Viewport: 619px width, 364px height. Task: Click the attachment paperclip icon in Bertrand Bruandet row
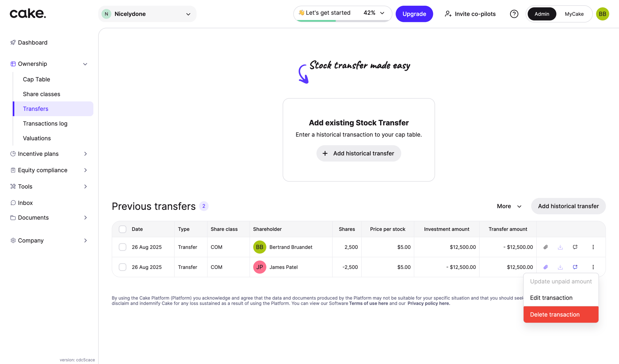(545, 247)
